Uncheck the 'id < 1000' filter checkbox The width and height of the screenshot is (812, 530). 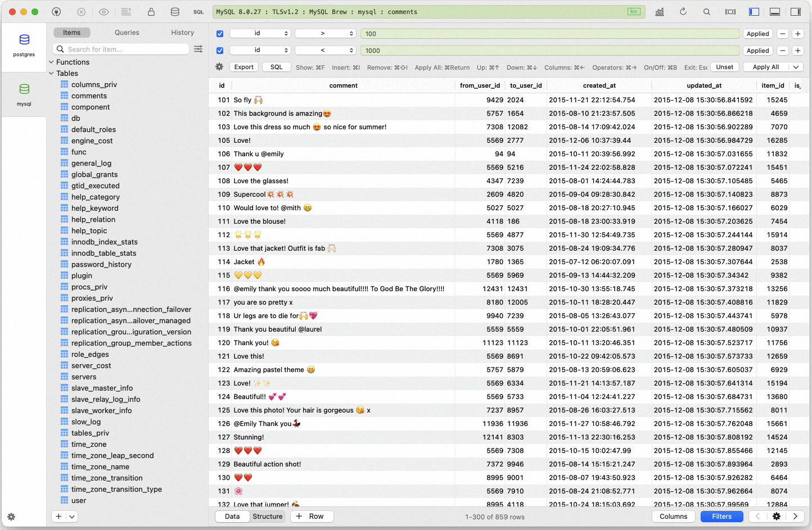[x=220, y=51]
